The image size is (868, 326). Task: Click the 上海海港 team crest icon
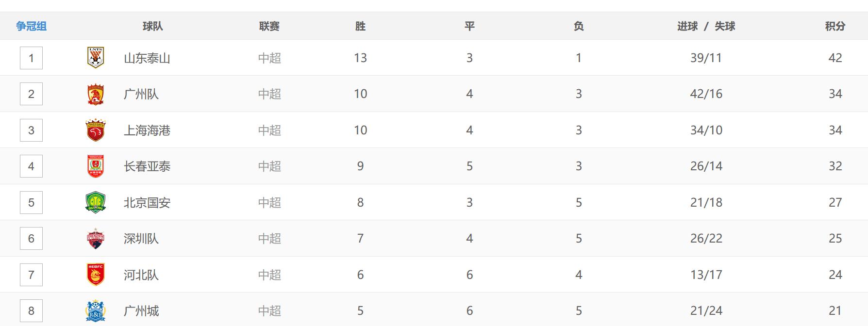tap(96, 130)
